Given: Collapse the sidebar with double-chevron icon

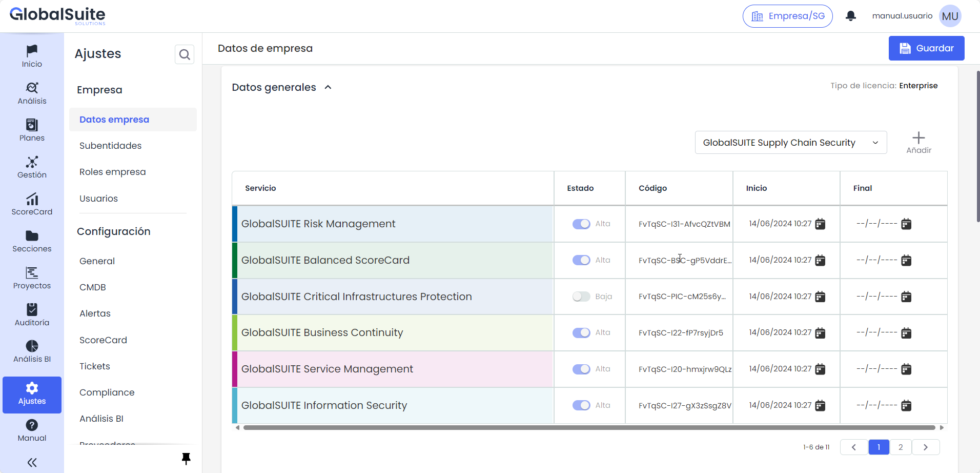Looking at the screenshot, I should tap(32, 463).
